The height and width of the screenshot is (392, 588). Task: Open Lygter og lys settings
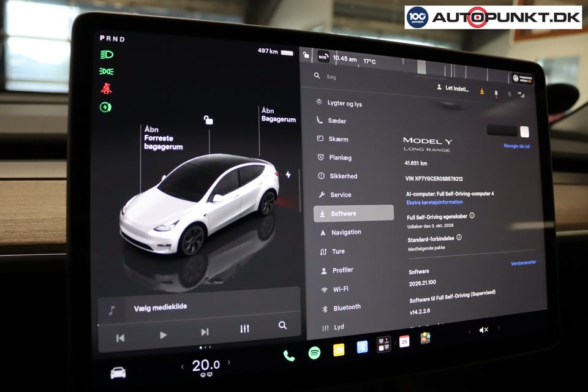(339, 103)
